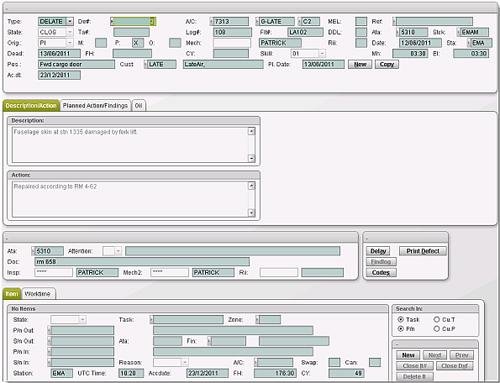Expand the Attention dropdown

118,251
